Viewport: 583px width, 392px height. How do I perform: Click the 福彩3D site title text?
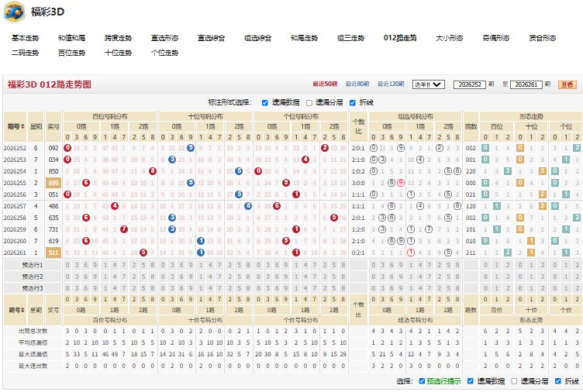[47, 12]
